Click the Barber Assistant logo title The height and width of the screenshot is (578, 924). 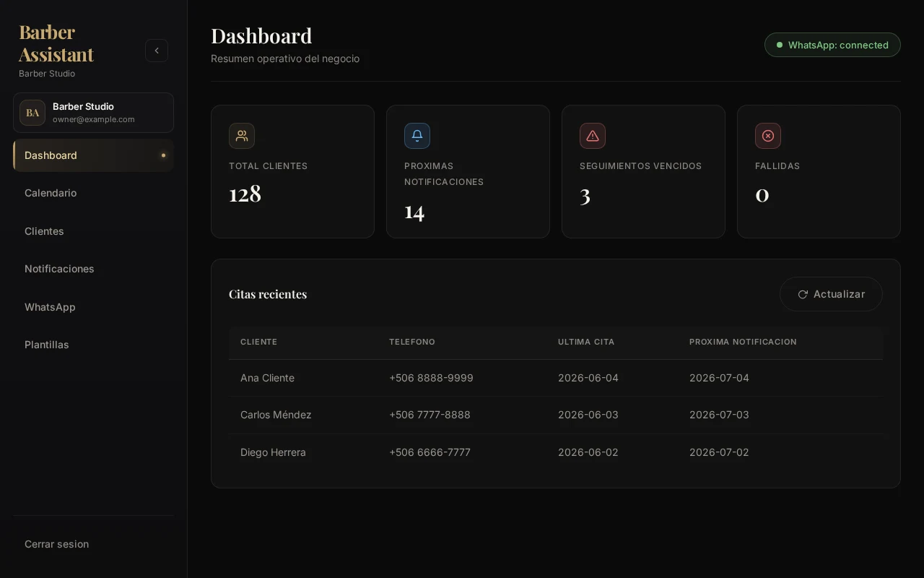coord(56,43)
